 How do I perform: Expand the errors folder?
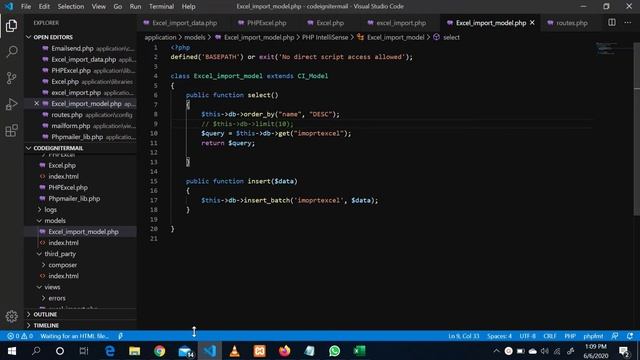57,298
